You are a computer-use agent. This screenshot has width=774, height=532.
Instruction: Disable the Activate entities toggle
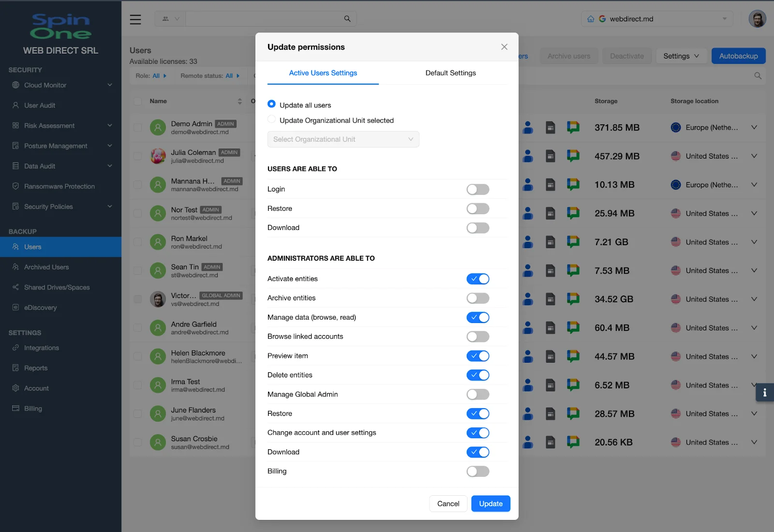[x=478, y=279]
